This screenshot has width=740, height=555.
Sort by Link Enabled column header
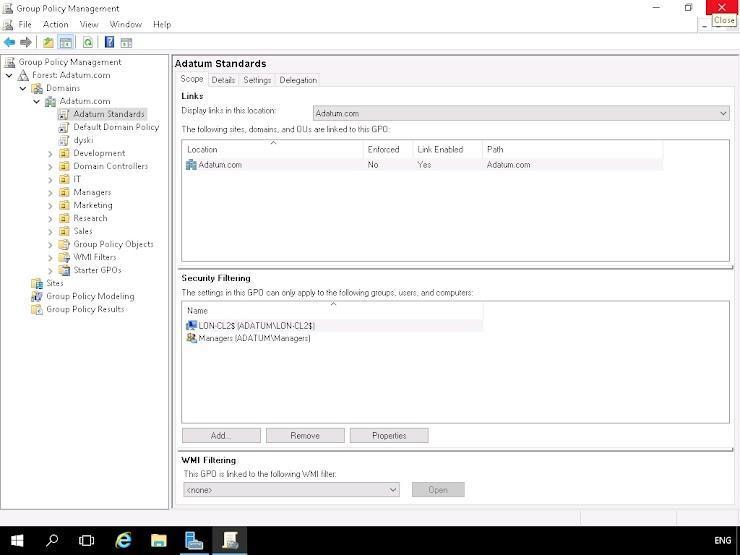[x=447, y=150]
